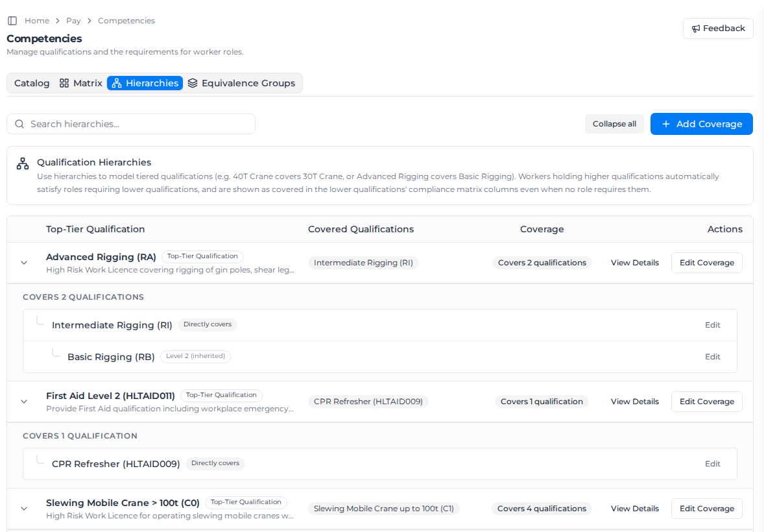
Task: Open the Catalog tab
Action: (32, 83)
